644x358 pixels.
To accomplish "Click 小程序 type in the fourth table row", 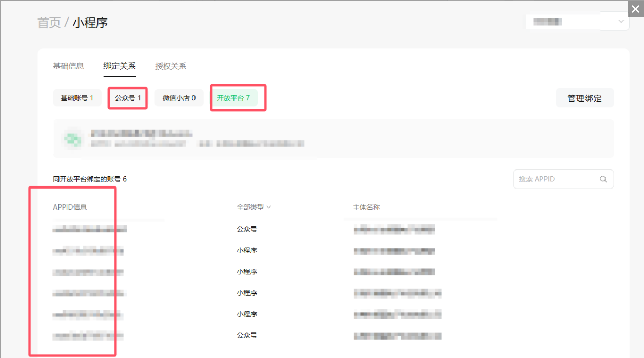I will 247,293.
